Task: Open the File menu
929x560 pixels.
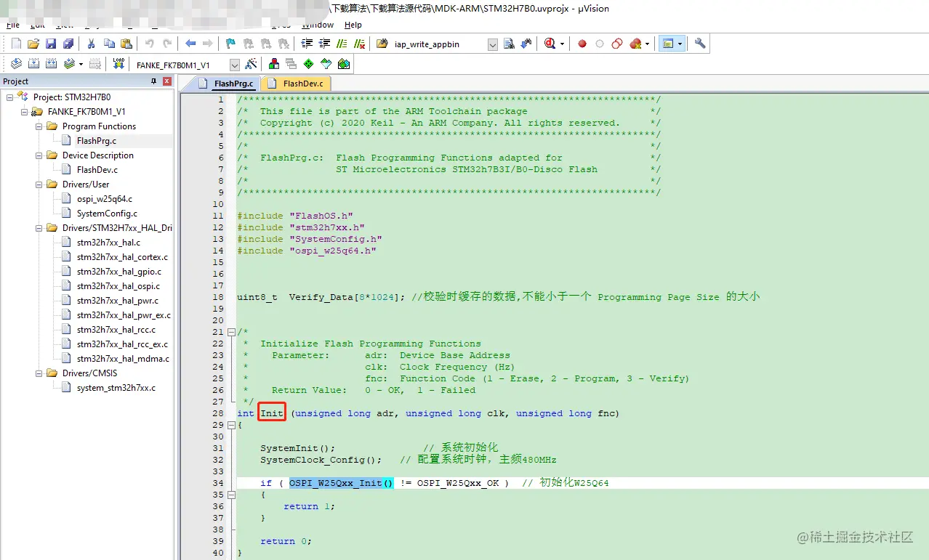Action: click(x=13, y=25)
